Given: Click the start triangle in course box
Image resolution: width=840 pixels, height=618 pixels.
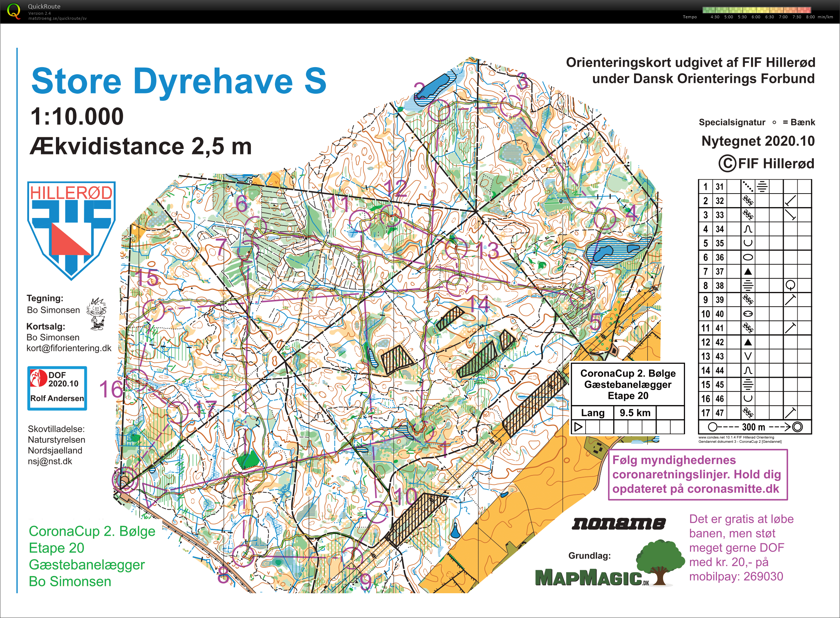Looking at the screenshot, I should coord(578,427).
